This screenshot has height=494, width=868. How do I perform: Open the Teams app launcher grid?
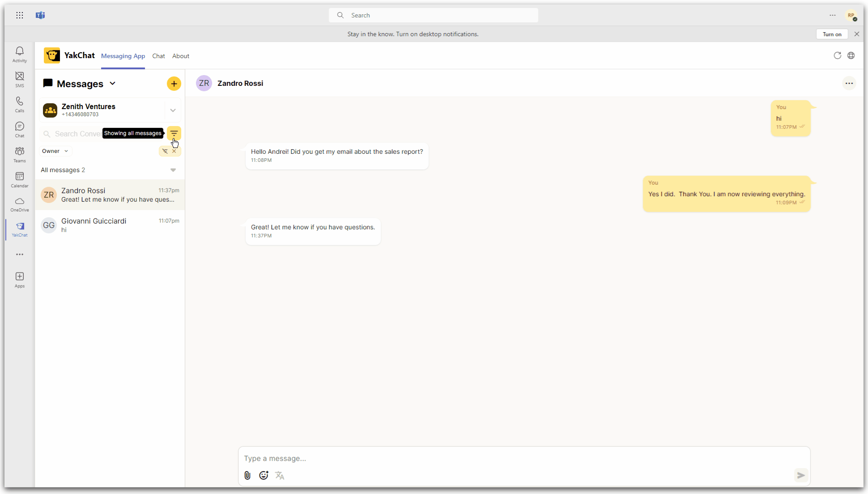[20, 15]
